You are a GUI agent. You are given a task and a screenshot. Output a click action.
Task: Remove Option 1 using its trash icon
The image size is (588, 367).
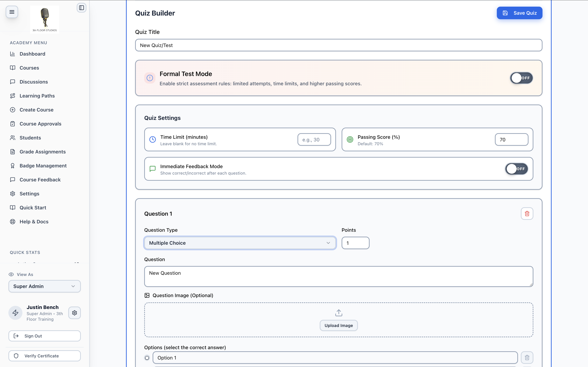[527, 358]
